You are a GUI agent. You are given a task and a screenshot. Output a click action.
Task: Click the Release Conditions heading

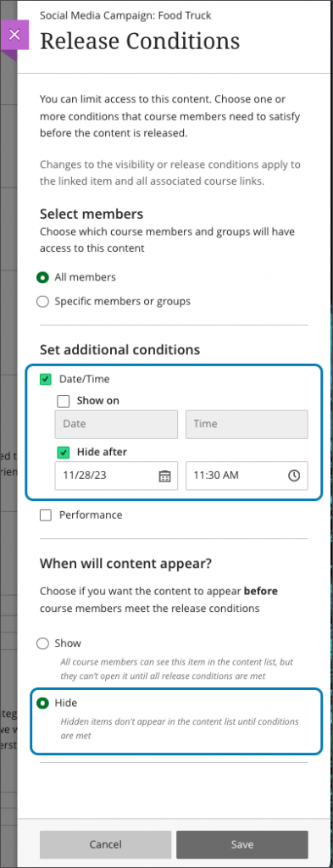tap(140, 42)
